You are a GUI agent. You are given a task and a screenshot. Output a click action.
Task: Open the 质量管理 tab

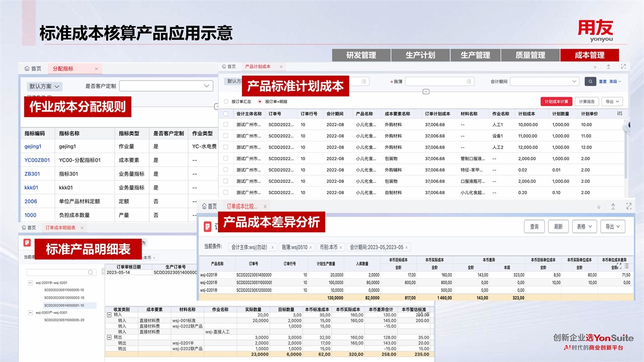[x=530, y=55]
